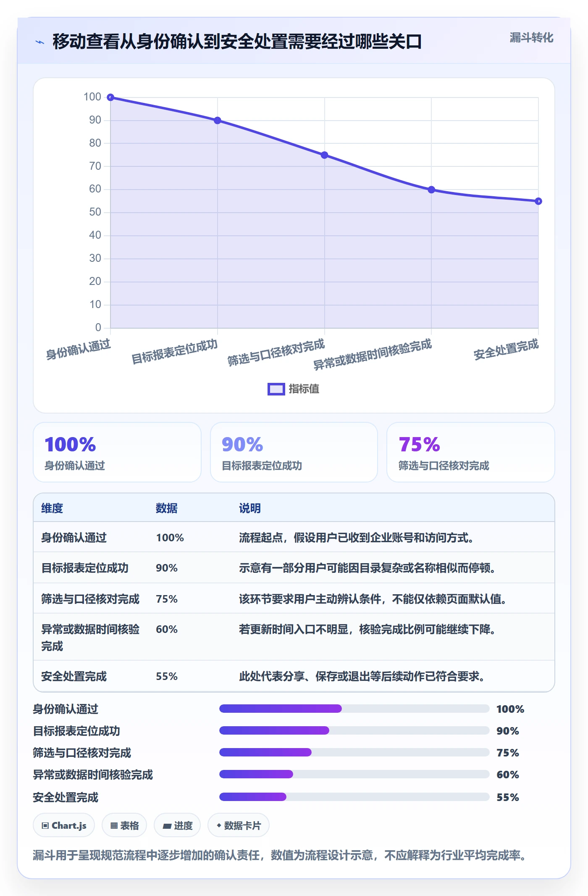The image size is (588, 896).
Task: Click the diamond icon in 数据卡片 chip
Action: [x=219, y=825]
